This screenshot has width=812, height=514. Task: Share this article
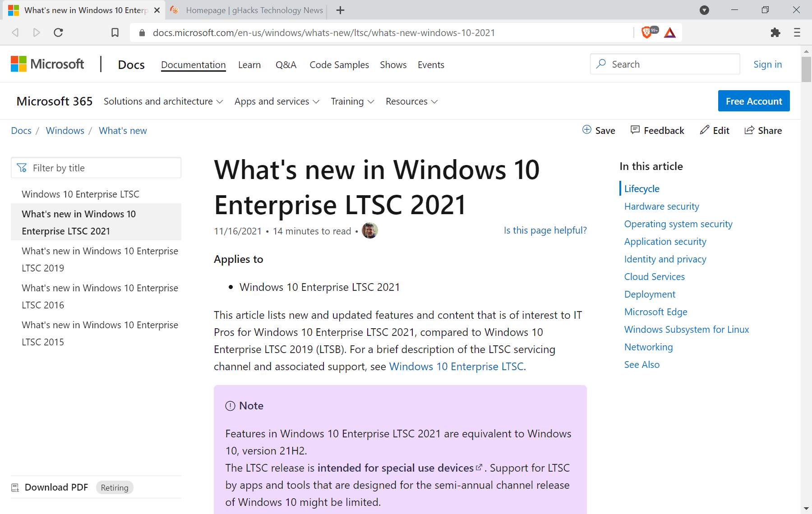pos(763,130)
